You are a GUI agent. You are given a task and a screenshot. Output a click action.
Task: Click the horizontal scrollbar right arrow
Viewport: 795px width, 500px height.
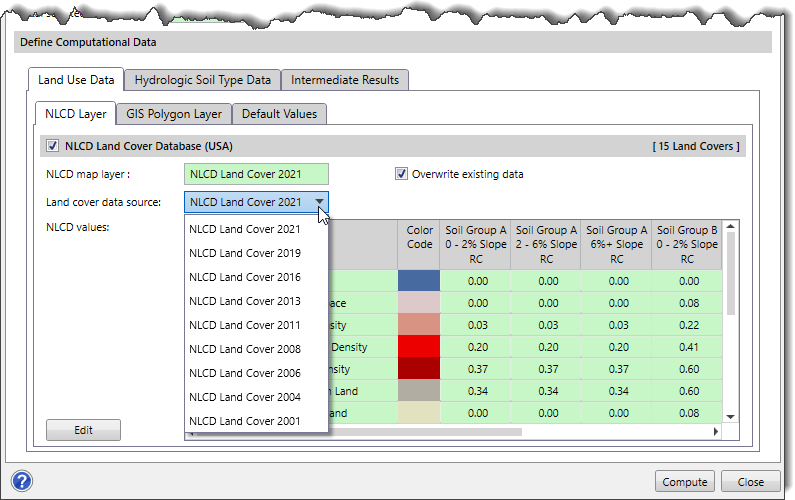[x=716, y=432]
